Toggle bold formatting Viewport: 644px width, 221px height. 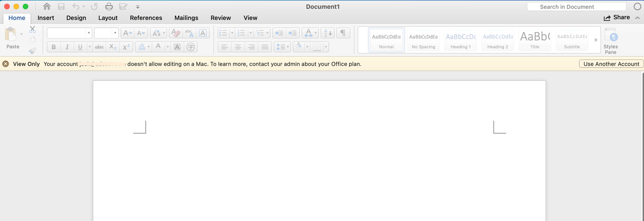pos(54,47)
